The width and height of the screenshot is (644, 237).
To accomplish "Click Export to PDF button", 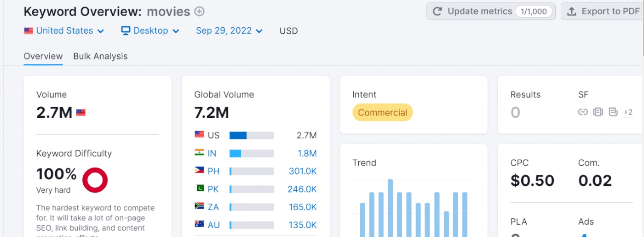I will tap(603, 12).
